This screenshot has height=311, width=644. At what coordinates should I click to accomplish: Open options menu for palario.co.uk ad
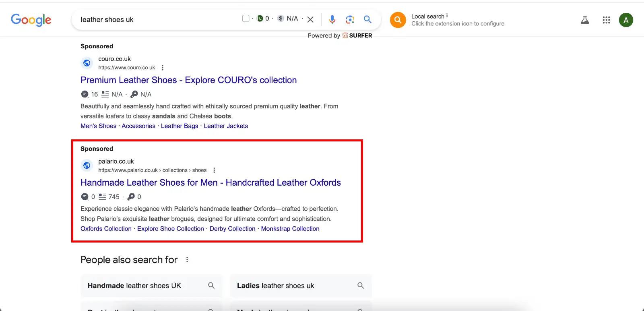pyautogui.click(x=214, y=170)
